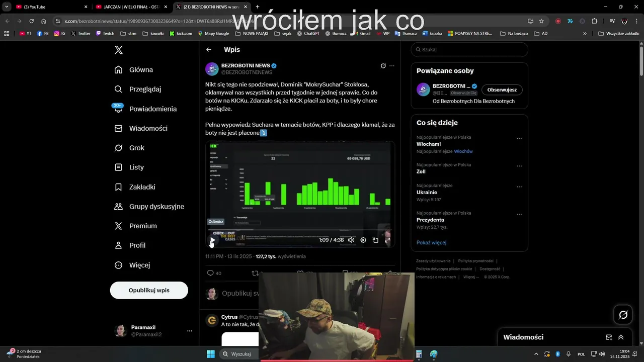
Task: Click the Obserwujesz button
Action: pos(502,90)
